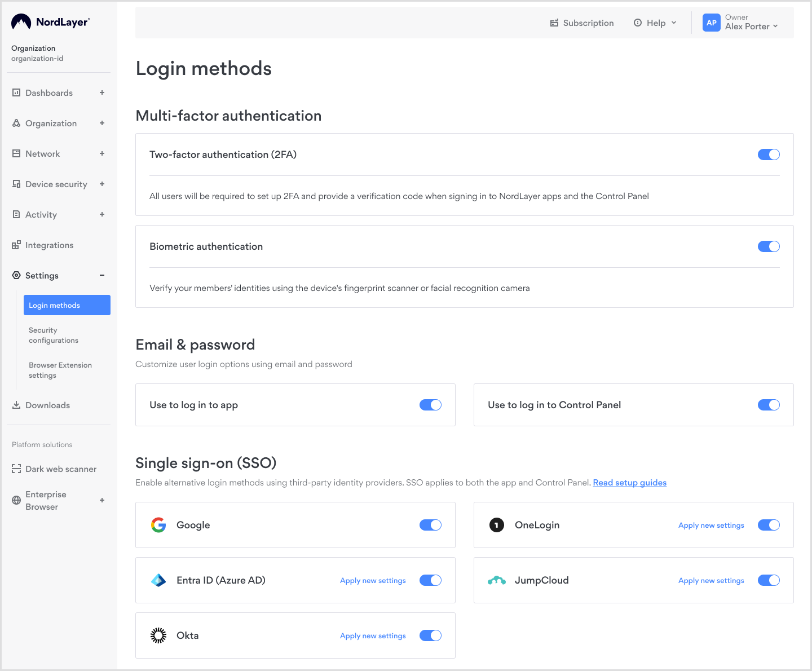The height and width of the screenshot is (671, 812).
Task: Disable Two-factor authentication toggle
Action: click(768, 154)
